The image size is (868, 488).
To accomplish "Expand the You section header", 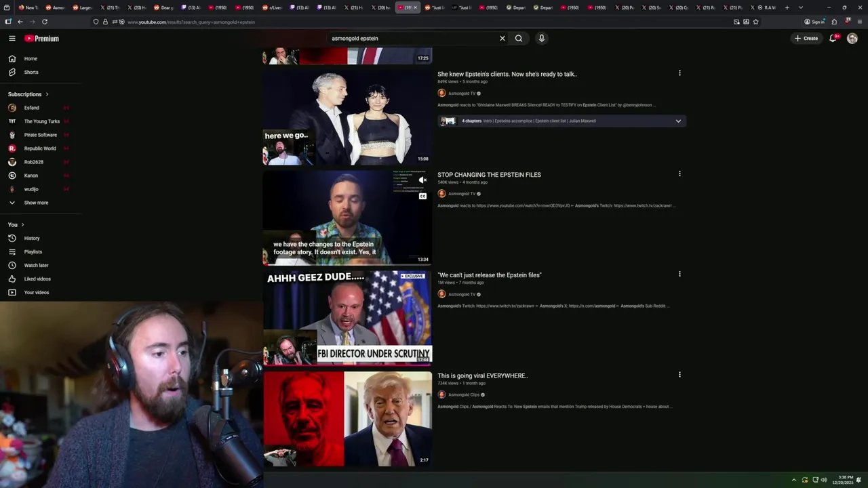I will click(x=16, y=224).
